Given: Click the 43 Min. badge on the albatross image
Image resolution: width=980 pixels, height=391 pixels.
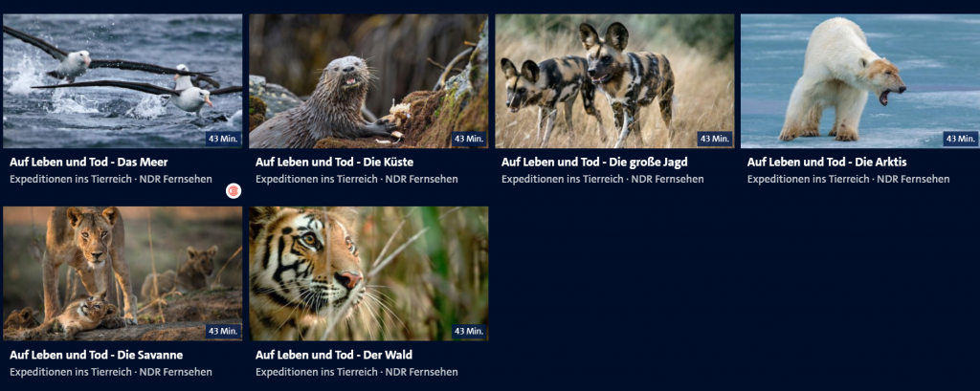Looking at the screenshot, I should point(223,138).
